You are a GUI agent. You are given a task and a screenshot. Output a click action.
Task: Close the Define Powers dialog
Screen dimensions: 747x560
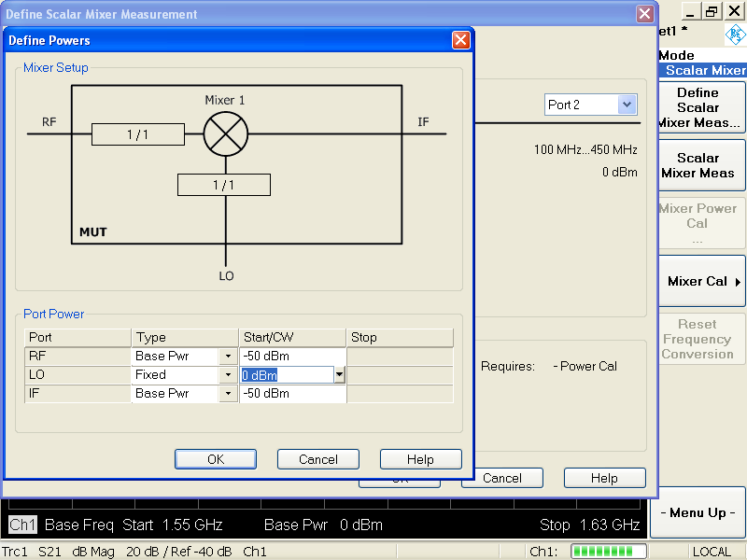pyautogui.click(x=460, y=40)
